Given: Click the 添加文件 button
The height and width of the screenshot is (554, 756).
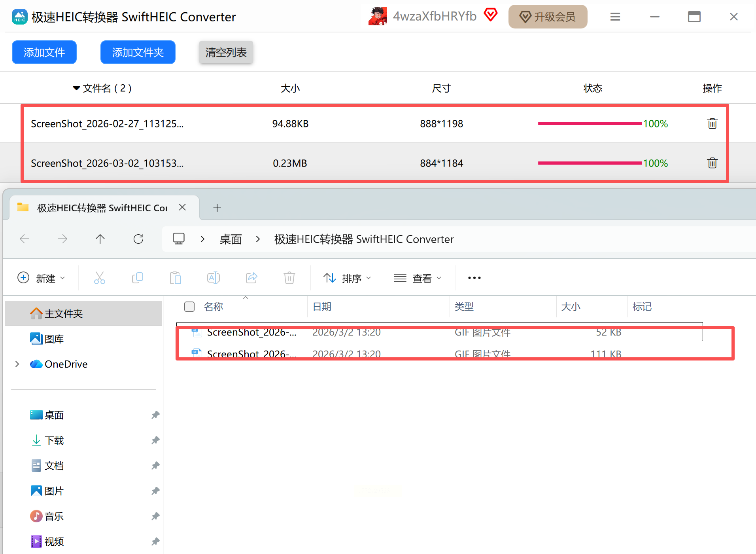Looking at the screenshot, I should pos(44,52).
